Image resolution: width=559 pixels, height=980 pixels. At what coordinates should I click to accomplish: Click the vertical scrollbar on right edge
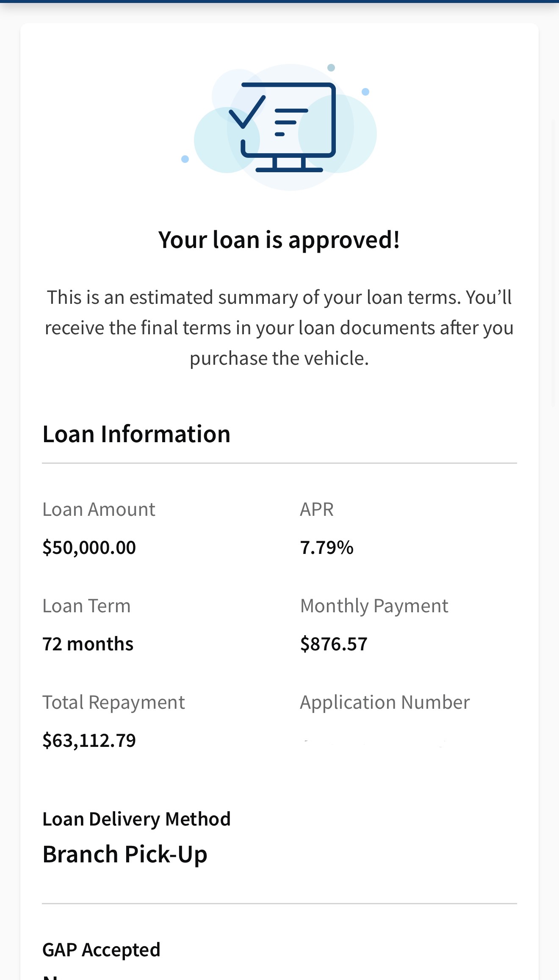coord(553,262)
